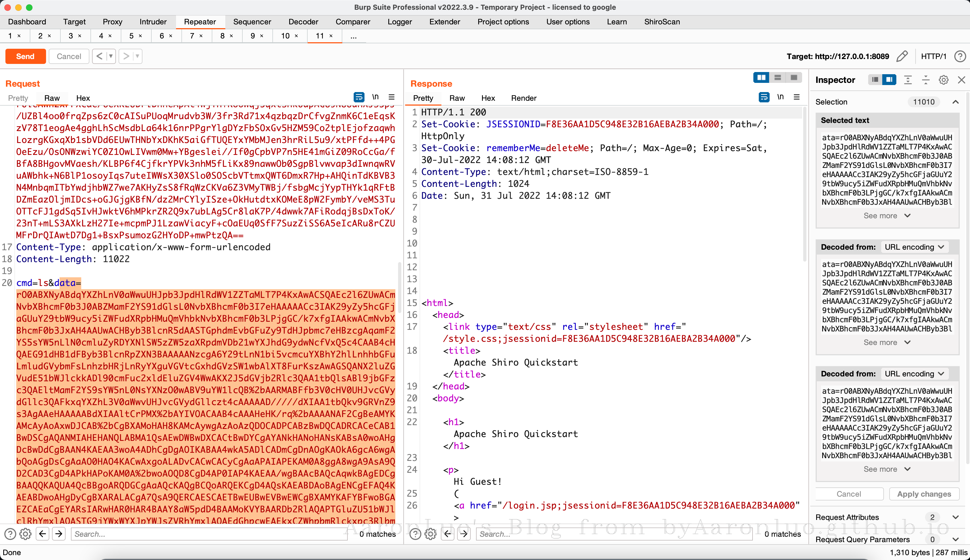Go to previous request in history
Image resolution: width=970 pixels, height=560 pixels.
(x=99, y=56)
